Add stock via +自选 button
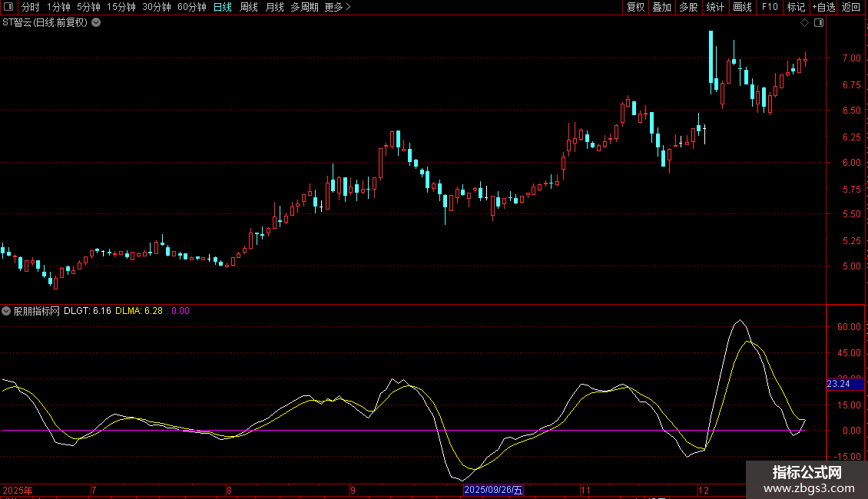Image resolution: width=868 pixels, height=499 pixels. click(823, 7)
